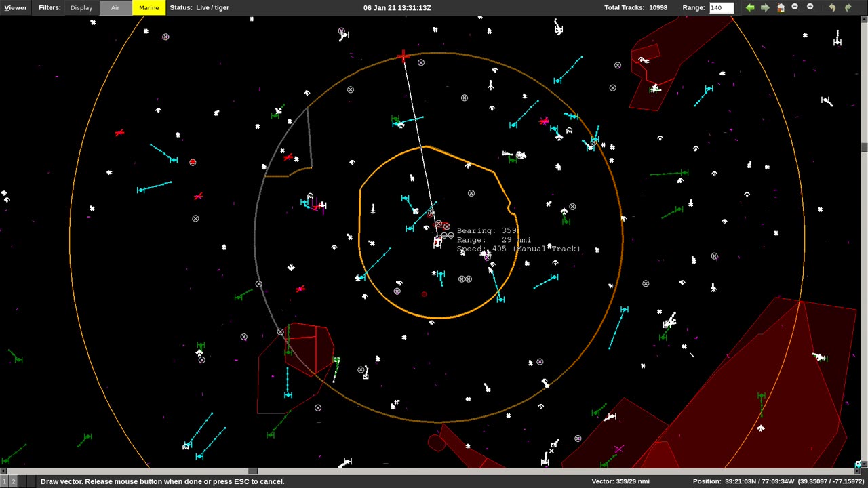
Task: Undo the last action in the toolbar
Action: [x=832, y=7]
